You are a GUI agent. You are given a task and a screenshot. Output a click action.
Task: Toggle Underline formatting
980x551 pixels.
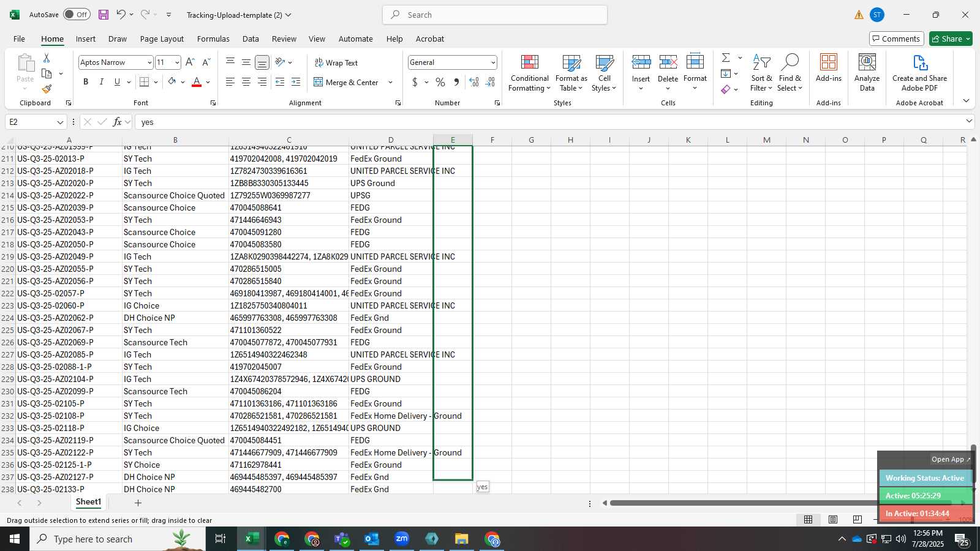117,82
